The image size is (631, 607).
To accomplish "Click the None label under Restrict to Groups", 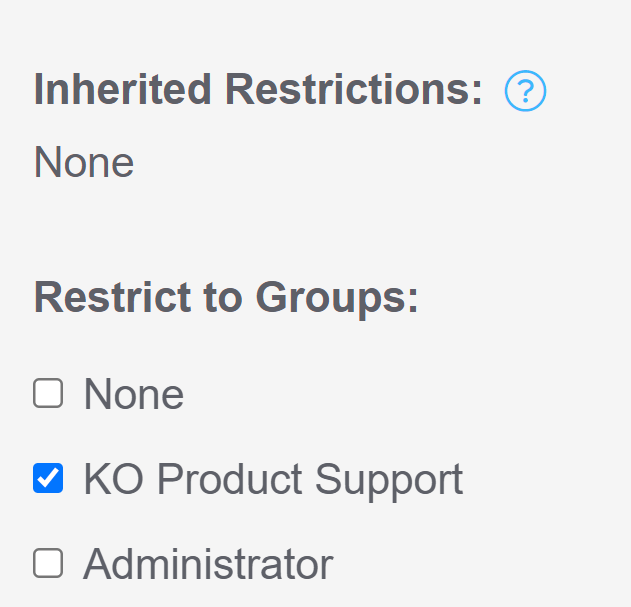I will point(133,395).
